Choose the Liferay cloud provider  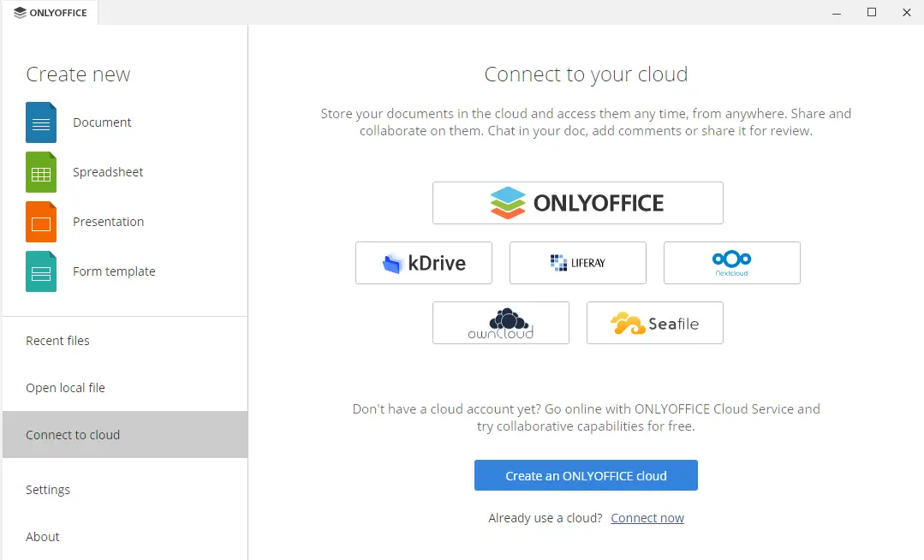[577, 263]
